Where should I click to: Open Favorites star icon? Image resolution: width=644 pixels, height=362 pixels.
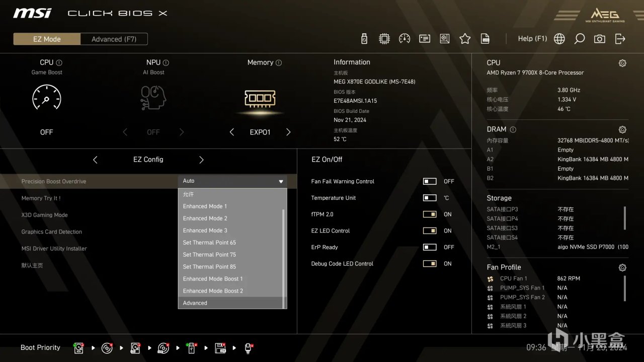(x=465, y=39)
